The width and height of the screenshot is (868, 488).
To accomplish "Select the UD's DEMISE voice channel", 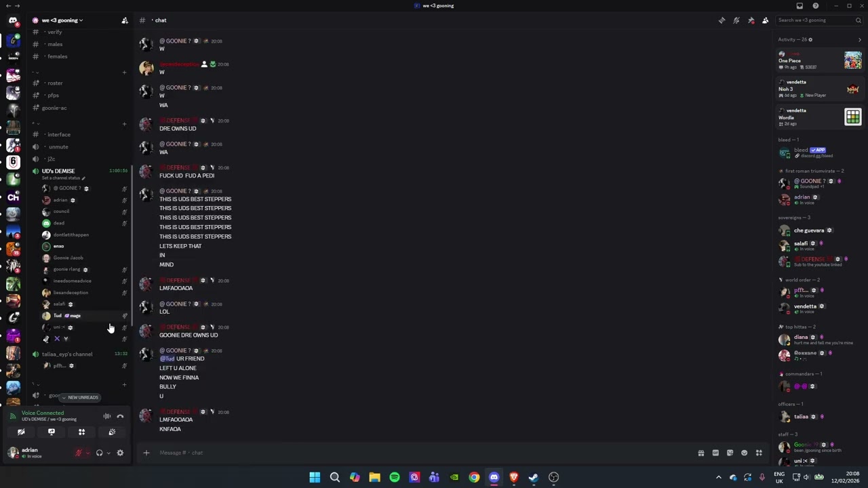I will click(x=58, y=171).
